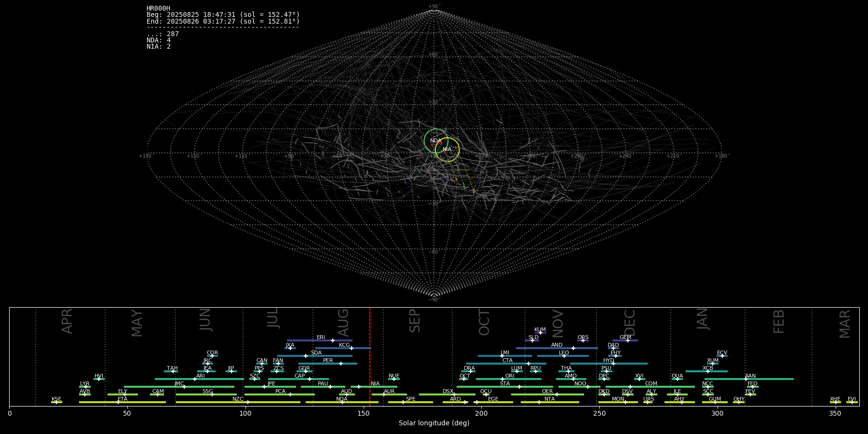The width and height of the screenshot is (868, 434).
Task: Click the SPE shower label
Action: point(410,399)
